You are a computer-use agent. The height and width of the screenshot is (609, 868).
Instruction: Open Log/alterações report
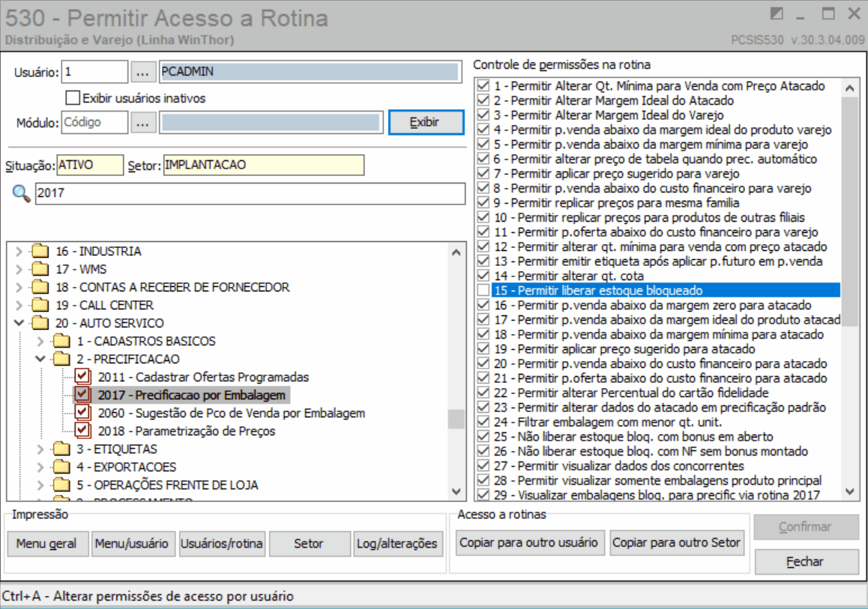coord(398,544)
